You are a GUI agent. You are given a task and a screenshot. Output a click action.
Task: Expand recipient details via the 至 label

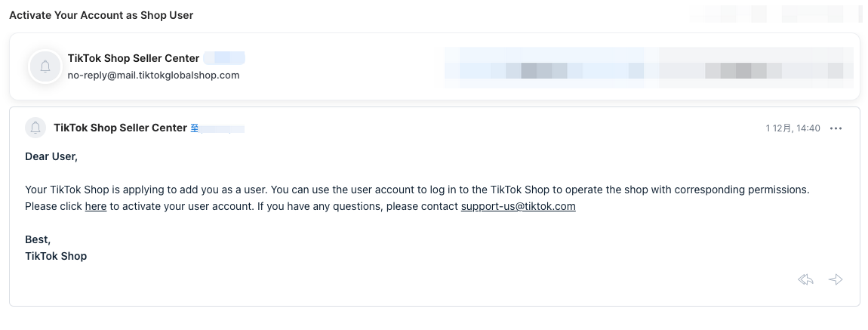pos(194,128)
